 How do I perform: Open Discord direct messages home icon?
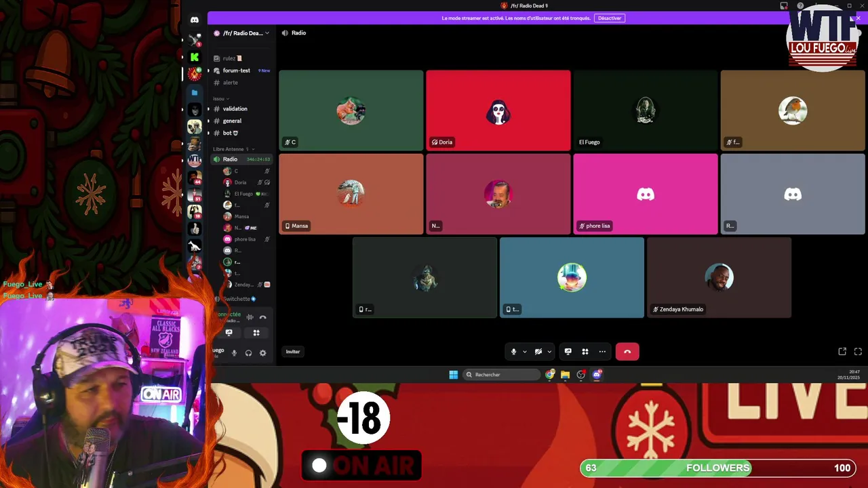click(195, 20)
